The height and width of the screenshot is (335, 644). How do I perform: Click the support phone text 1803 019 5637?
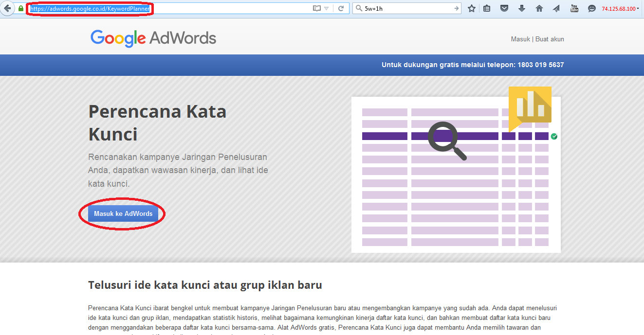click(540, 65)
